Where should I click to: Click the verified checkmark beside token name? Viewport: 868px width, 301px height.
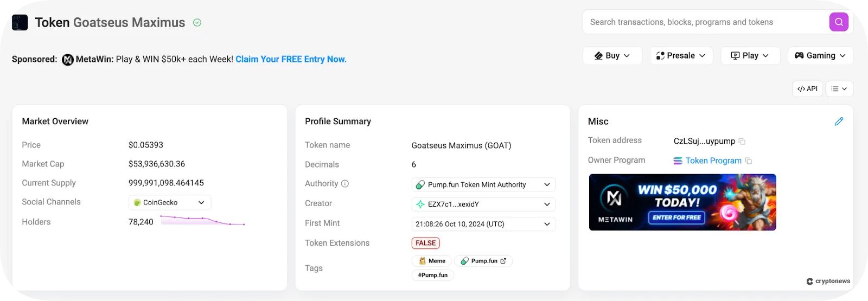coord(197,23)
